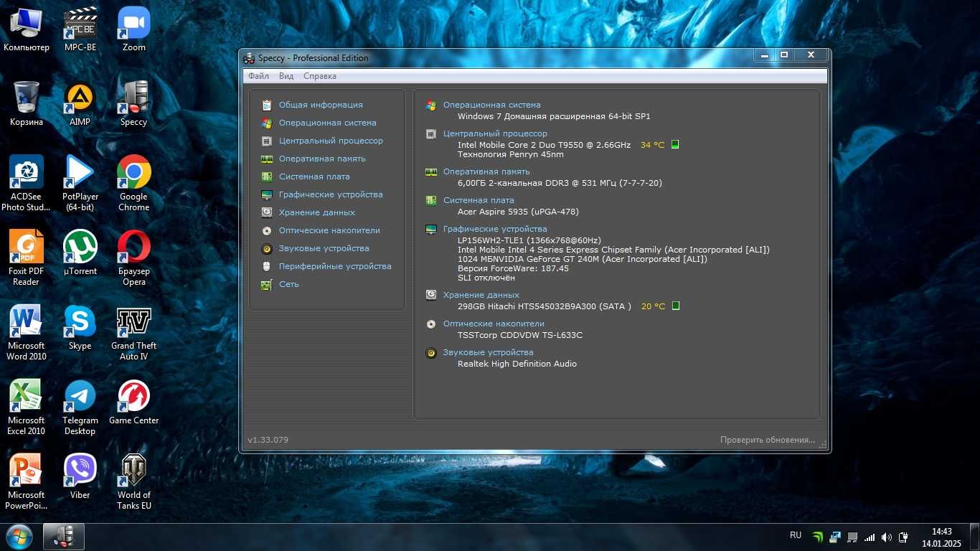
Task: Select the Хранение данных sidebar icon
Action: point(267,212)
